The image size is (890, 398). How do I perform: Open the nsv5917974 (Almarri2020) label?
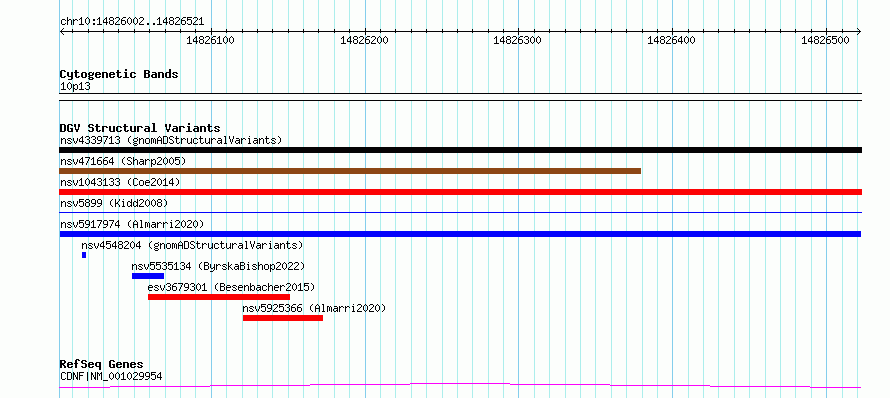tap(132, 224)
